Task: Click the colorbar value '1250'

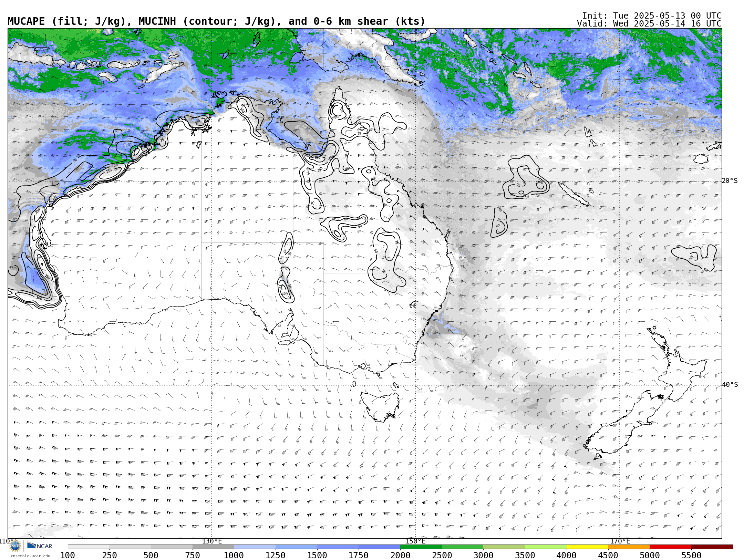Action: (276, 556)
